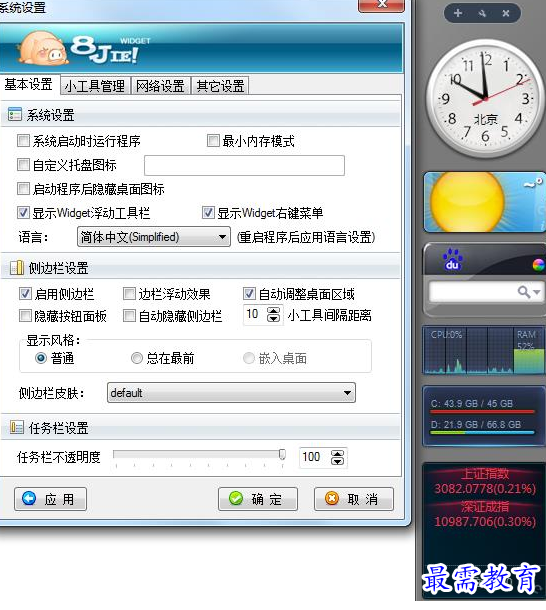Click the X icon on sidebar button panel
The image size is (546, 610).
(x=506, y=13)
